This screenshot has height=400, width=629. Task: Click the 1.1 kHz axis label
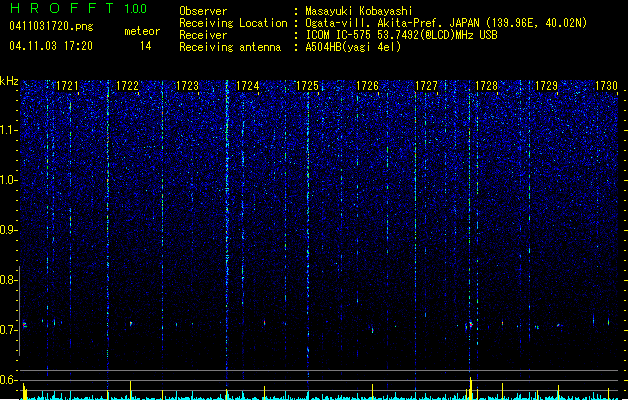pos(9,130)
